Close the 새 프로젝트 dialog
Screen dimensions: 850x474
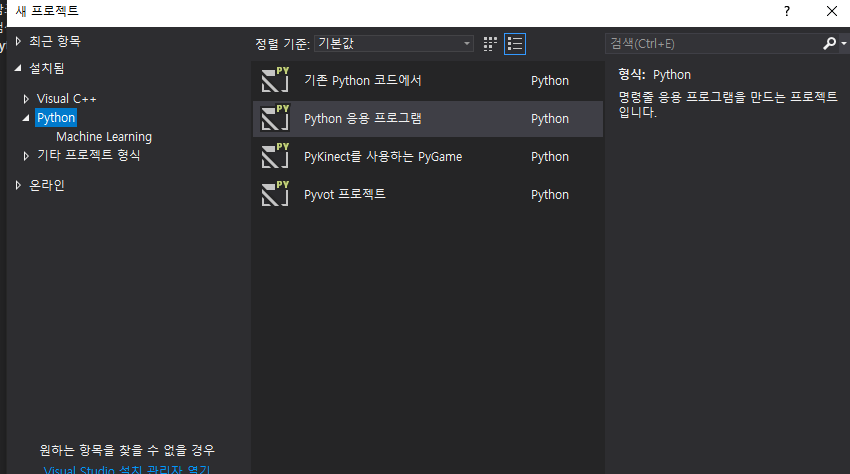[832, 11]
